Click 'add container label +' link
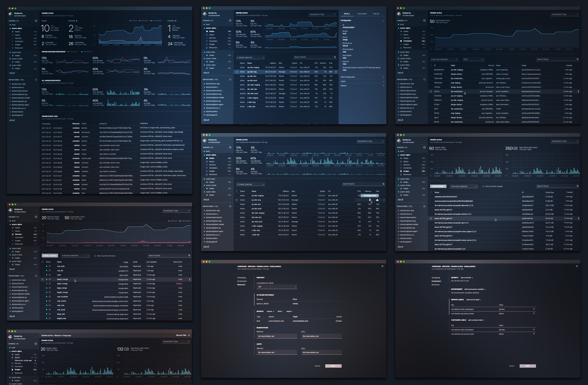Viewport: 588px width, 385px height. (x=476, y=320)
